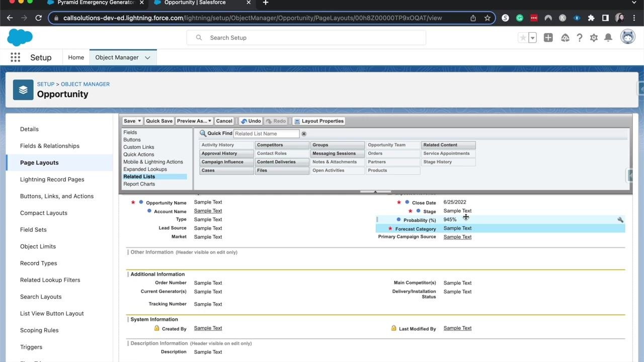Follow the OBJECT MANAGER breadcrumb link
Screen dimensions: 644x362
click(85, 84)
